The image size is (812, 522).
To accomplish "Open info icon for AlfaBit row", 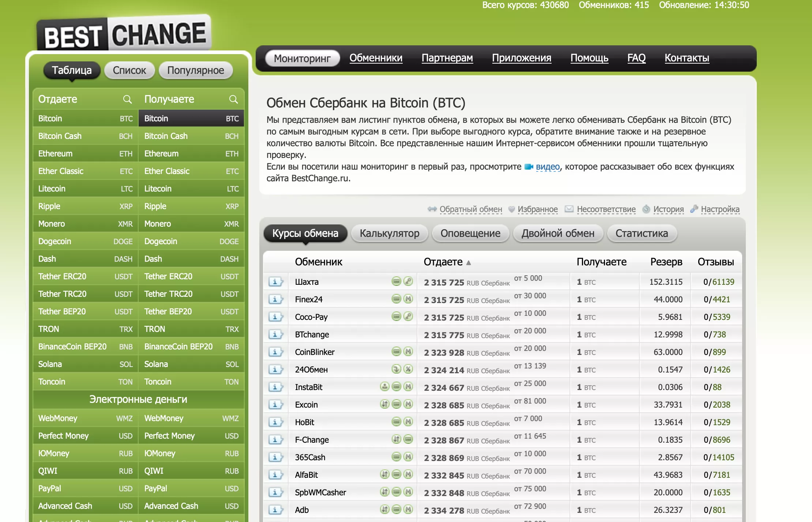I will tap(276, 475).
